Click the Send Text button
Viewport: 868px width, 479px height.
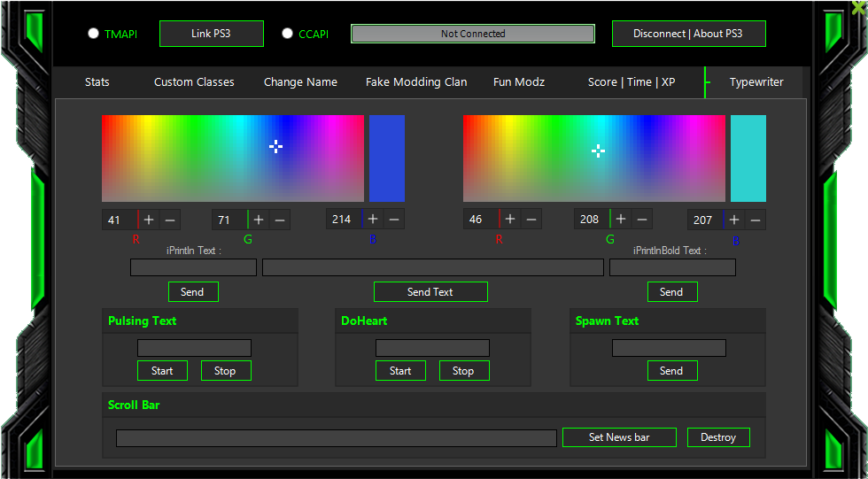[430, 292]
